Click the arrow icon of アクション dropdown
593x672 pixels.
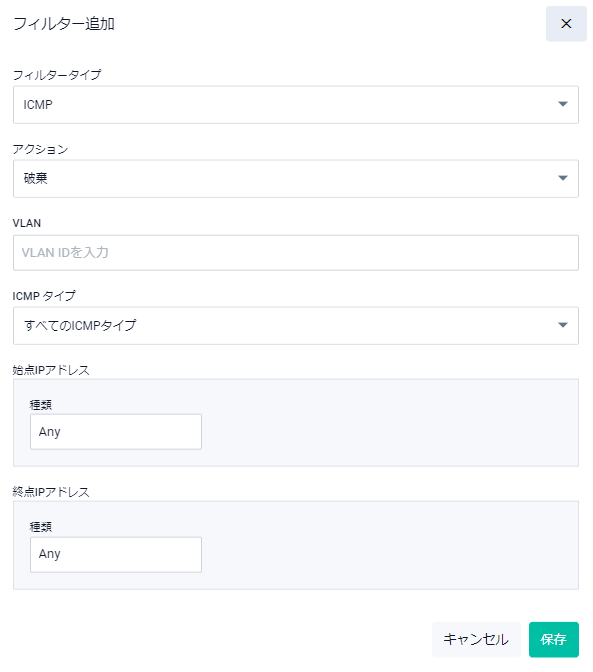(x=563, y=178)
